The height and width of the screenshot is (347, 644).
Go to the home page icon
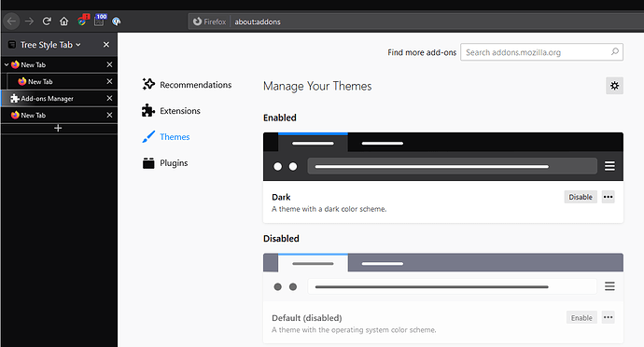[64, 21]
